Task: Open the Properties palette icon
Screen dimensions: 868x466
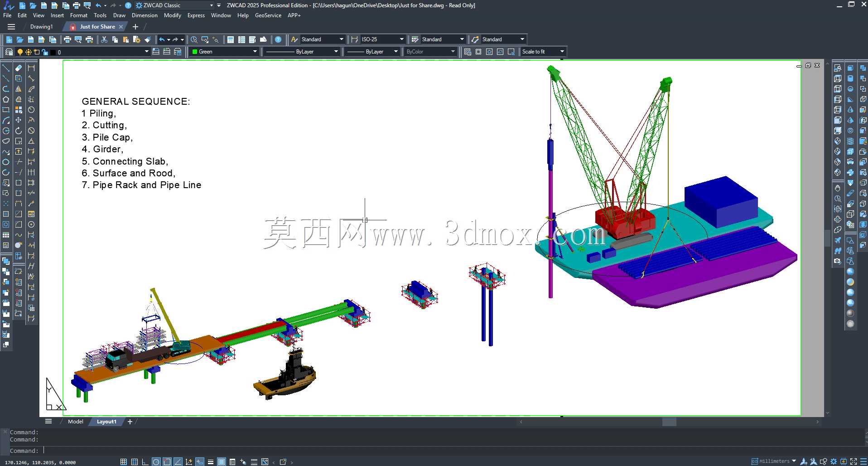Action: coord(231,39)
